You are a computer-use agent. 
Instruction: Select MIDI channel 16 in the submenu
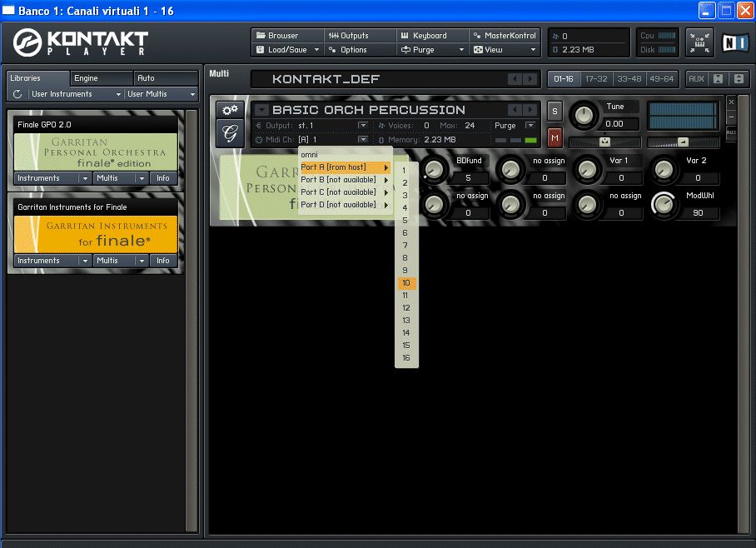tap(406, 358)
